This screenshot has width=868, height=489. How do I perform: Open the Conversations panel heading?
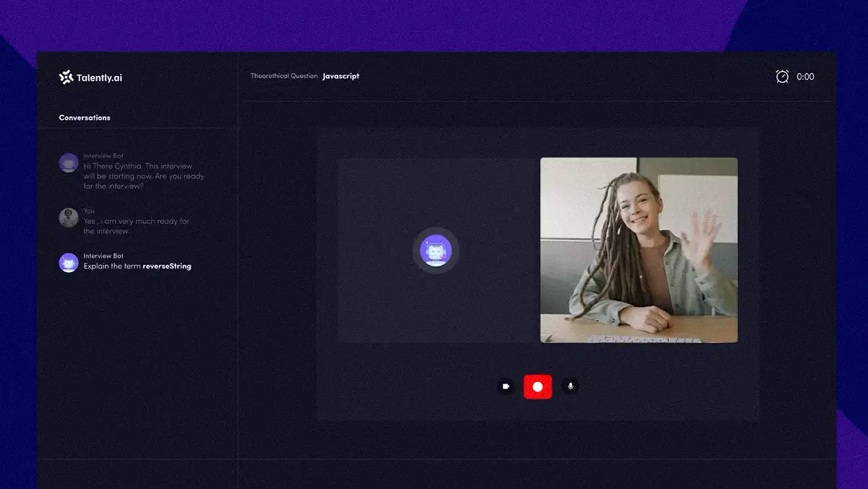85,118
